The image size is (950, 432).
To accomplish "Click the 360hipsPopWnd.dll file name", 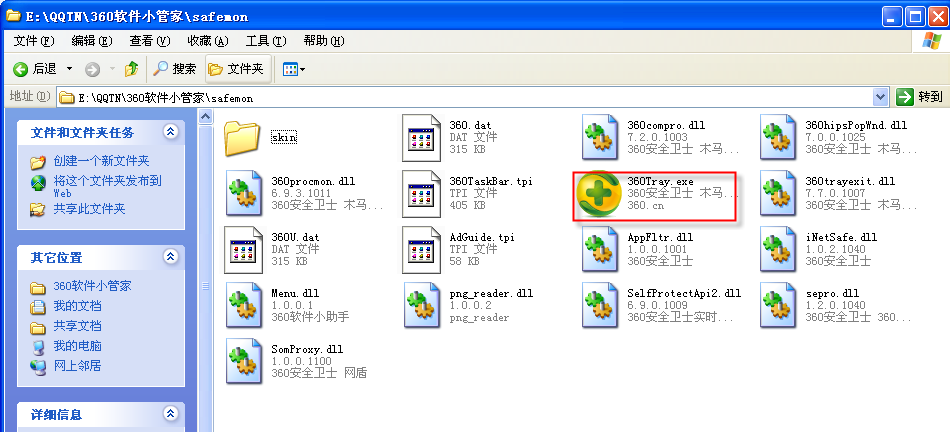I will 856,125.
